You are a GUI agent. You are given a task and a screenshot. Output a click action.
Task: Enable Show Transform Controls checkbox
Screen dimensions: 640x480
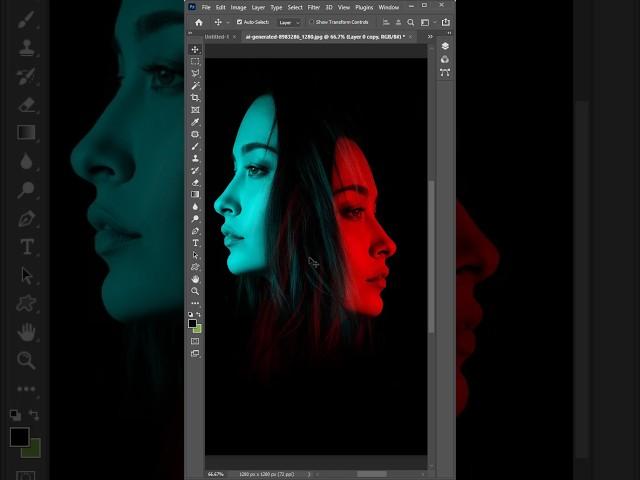click(x=311, y=22)
